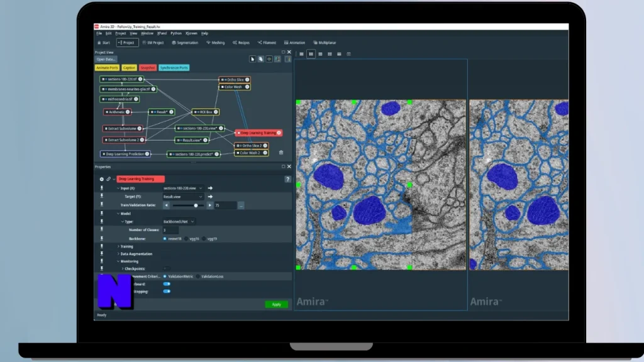Viewport: 644px width, 362px height.
Task: Click the right arrow of Train/Validation Ratio slider
Action: coord(210,206)
